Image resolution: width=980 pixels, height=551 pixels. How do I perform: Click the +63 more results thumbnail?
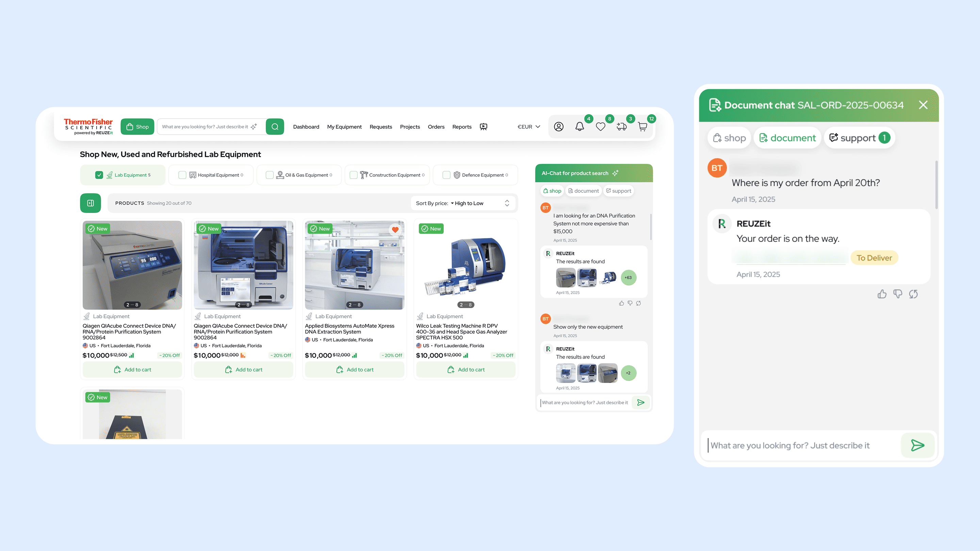click(628, 278)
